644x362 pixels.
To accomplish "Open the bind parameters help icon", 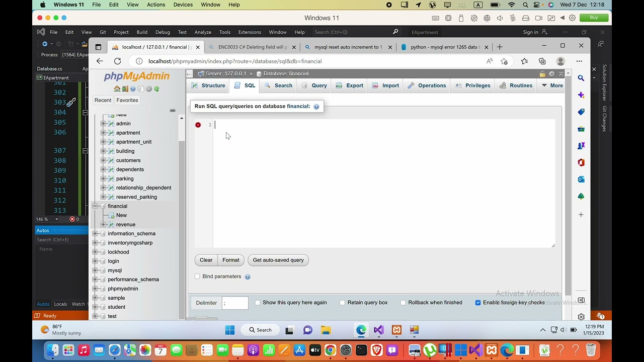I will tap(248, 277).
